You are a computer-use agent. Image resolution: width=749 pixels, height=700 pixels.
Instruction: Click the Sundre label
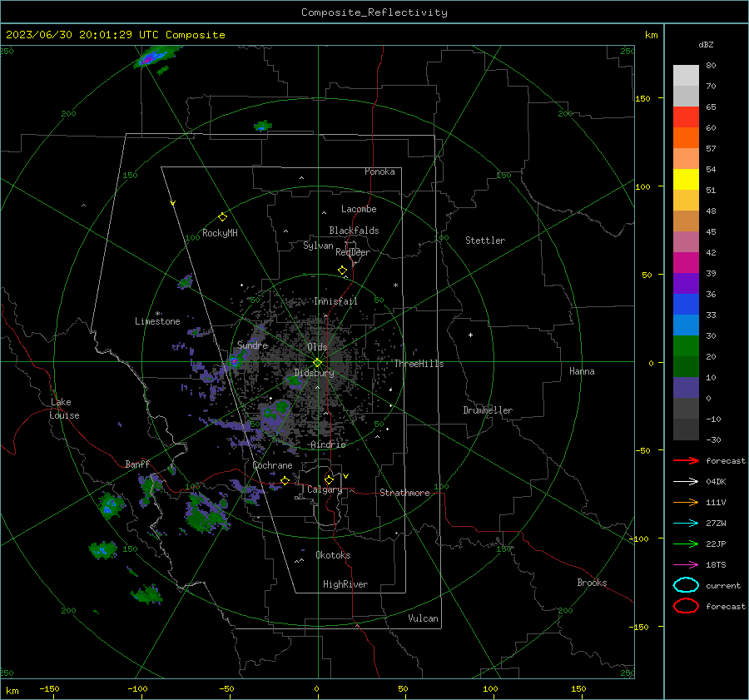click(x=252, y=345)
